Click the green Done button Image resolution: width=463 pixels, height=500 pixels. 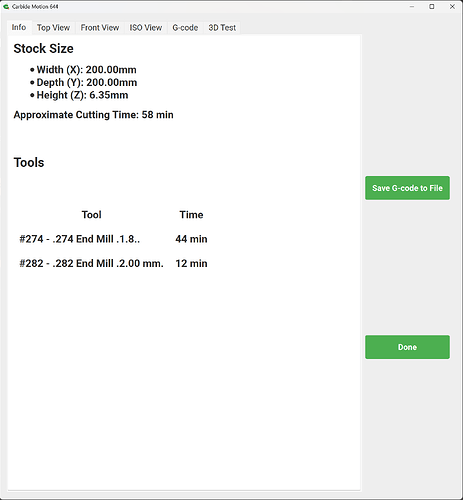tap(407, 347)
